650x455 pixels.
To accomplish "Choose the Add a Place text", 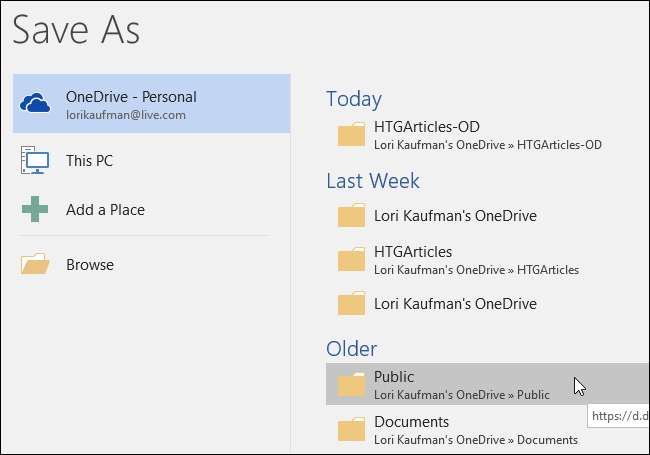I will 105,210.
